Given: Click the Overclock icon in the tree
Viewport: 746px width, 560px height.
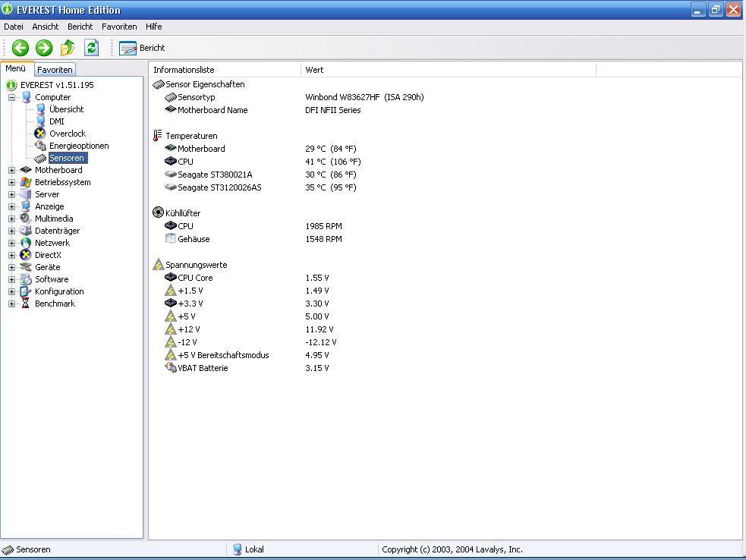Looking at the screenshot, I should pyautogui.click(x=40, y=134).
